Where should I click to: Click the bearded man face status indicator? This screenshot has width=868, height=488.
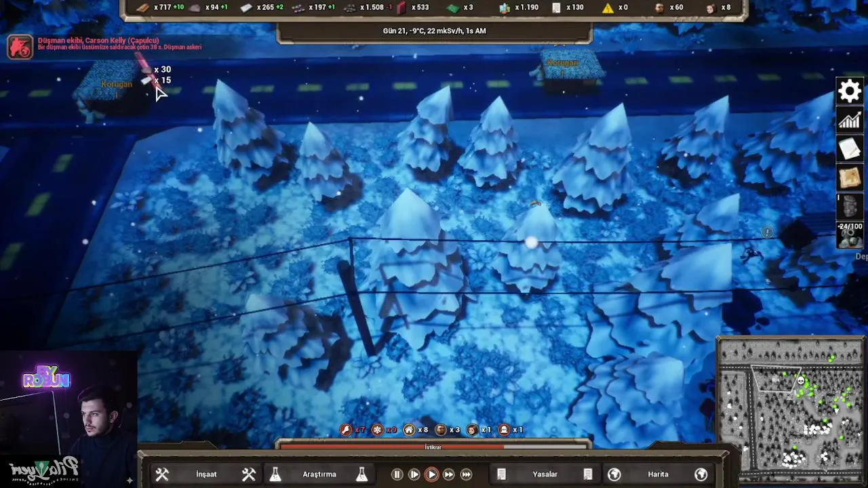(441, 430)
